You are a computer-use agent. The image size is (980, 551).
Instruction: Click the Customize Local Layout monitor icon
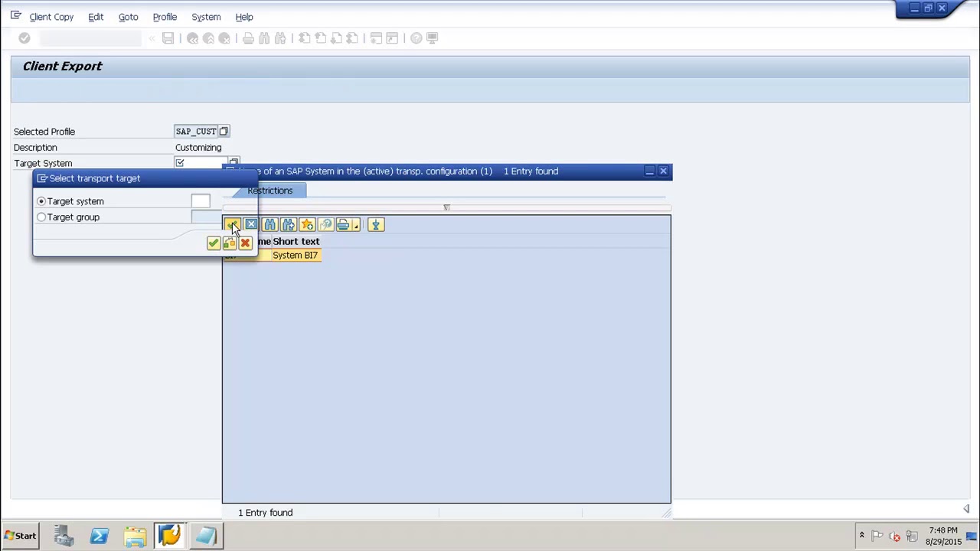click(x=432, y=38)
